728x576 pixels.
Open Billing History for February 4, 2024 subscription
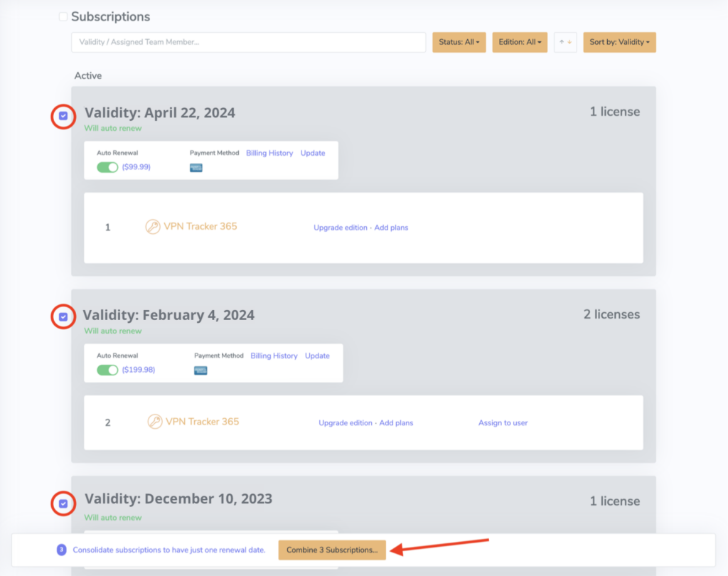274,356
